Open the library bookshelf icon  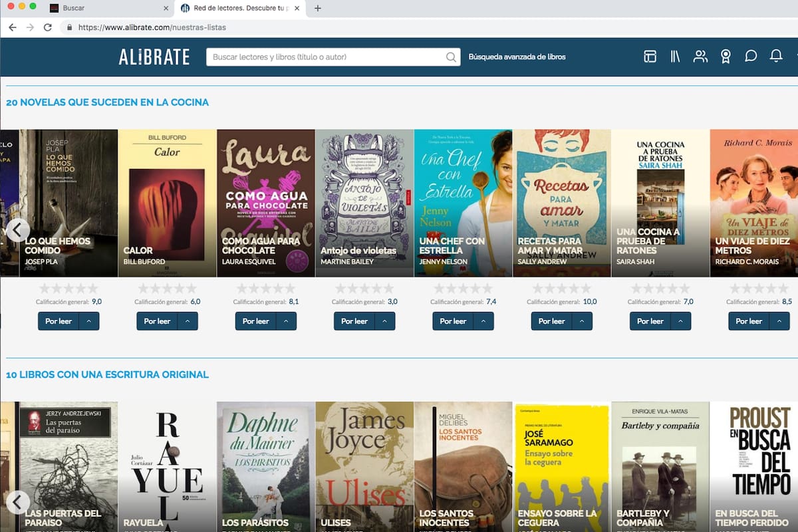point(675,57)
